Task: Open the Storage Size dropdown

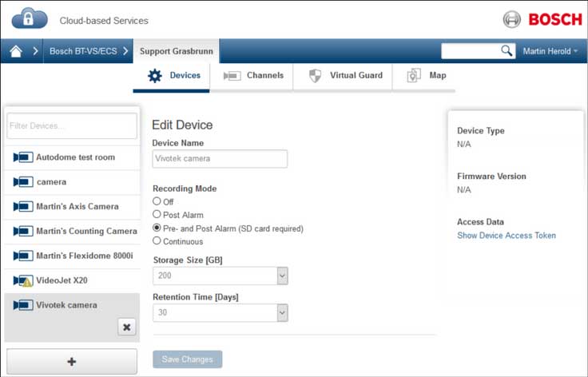Action: 282,276
